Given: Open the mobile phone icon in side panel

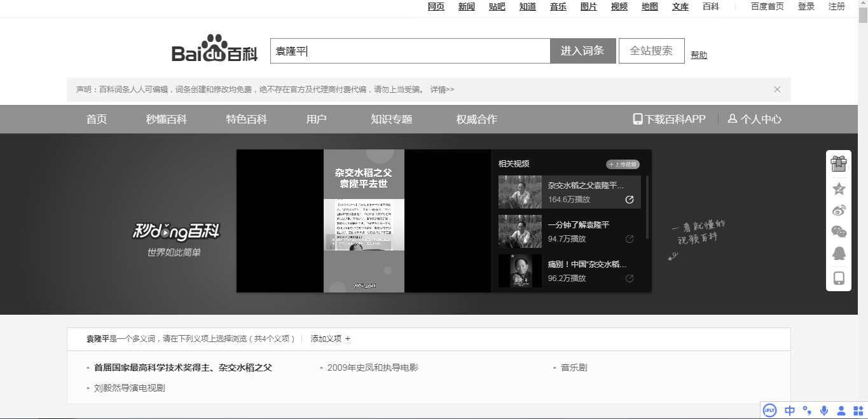Looking at the screenshot, I should 839,278.
